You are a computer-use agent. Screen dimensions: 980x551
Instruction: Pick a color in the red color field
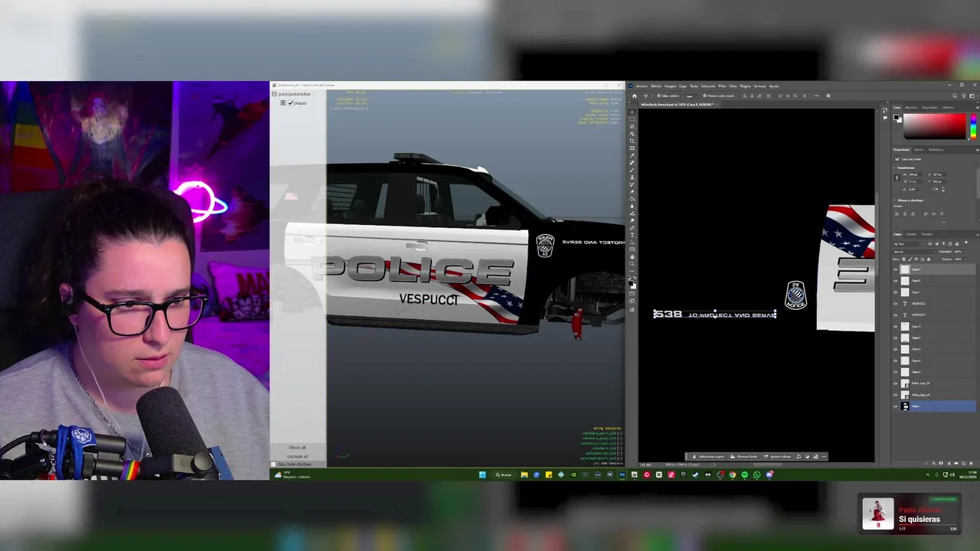tap(935, 126)
